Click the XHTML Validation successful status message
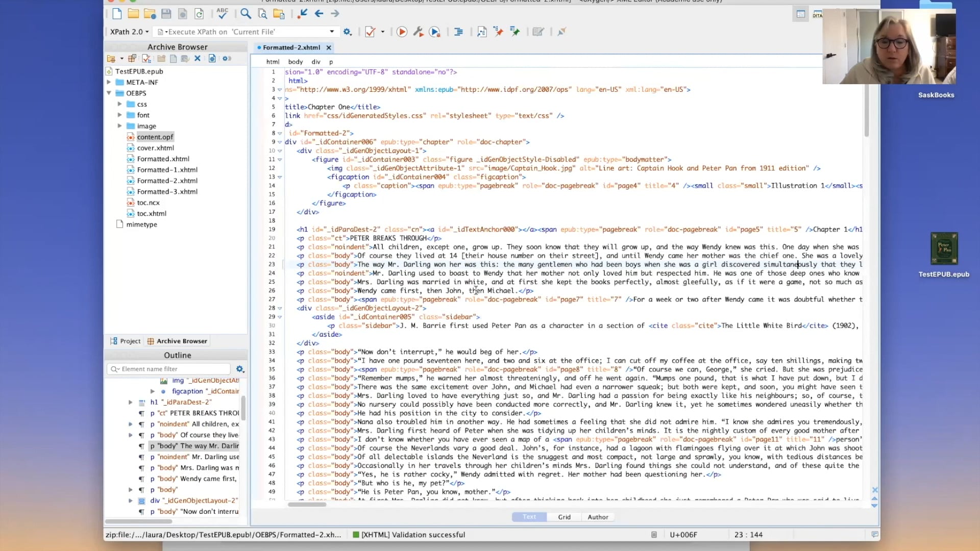 click(412, 534)
